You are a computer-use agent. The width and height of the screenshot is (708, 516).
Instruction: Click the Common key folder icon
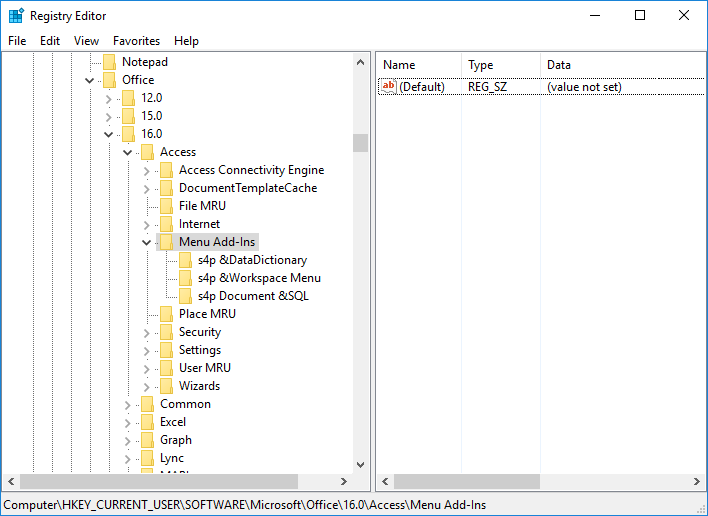(147, 404)
